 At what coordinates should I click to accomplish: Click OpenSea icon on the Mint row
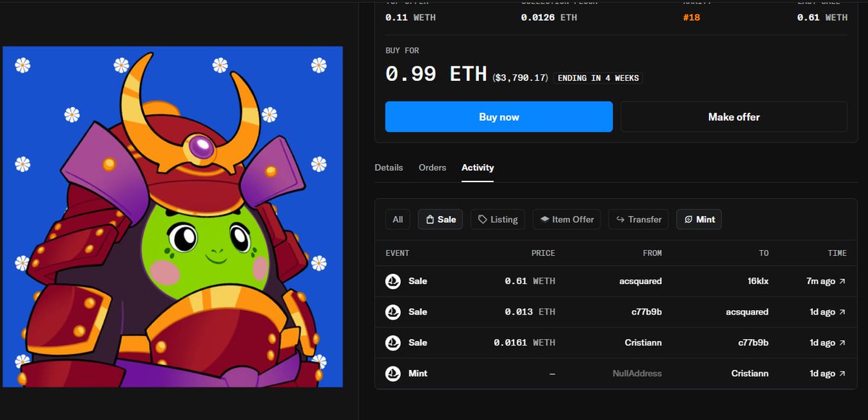tap(393, 374)
